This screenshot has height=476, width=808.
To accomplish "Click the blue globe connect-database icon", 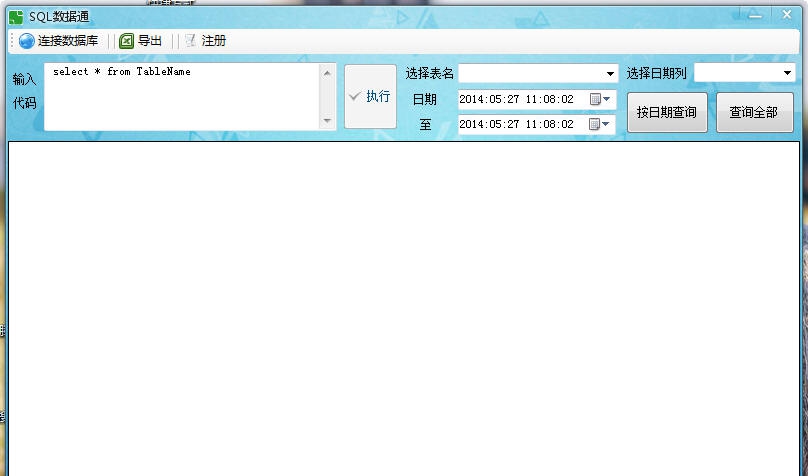I will tap(26, 41).
